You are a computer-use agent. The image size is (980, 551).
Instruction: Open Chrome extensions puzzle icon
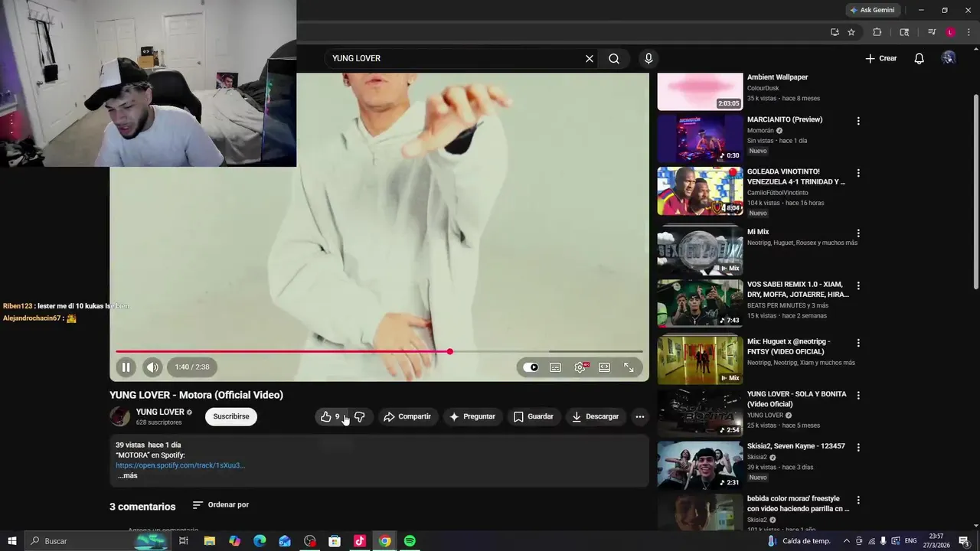(x=877, y=32)
